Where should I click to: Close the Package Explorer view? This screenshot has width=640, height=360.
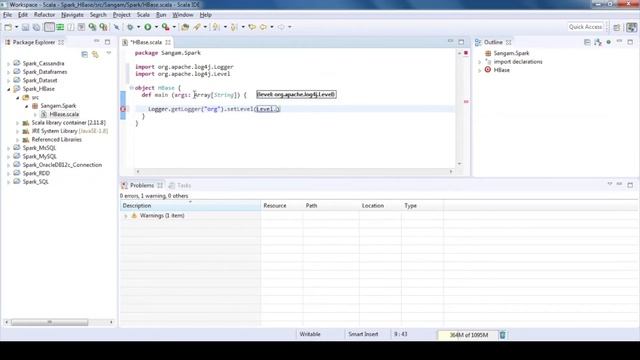[61, 42]
